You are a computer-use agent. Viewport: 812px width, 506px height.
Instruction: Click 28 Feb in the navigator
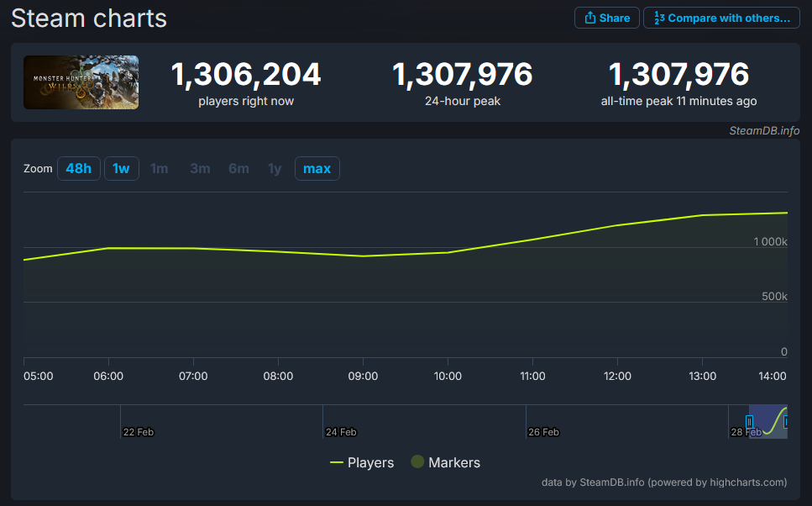(746, 432)
